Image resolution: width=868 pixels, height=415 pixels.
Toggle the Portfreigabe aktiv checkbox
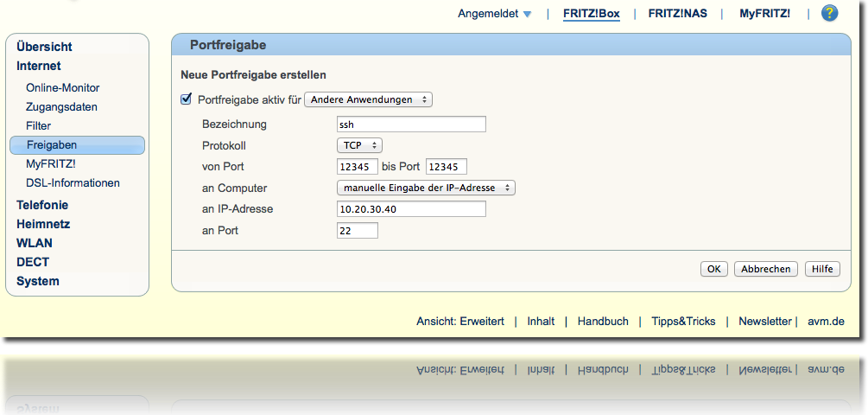click(x=186, y=99)
